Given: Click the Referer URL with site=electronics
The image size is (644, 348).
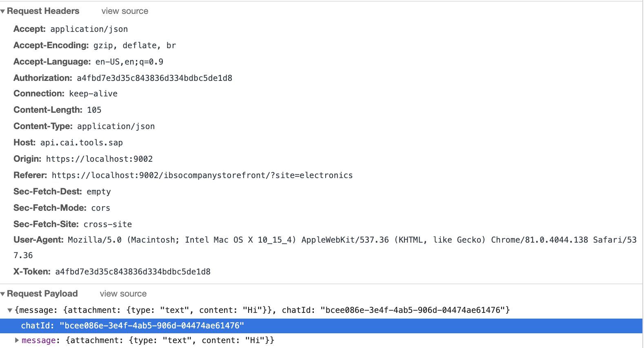Looking at the screenshot, I should pos(202,175).
